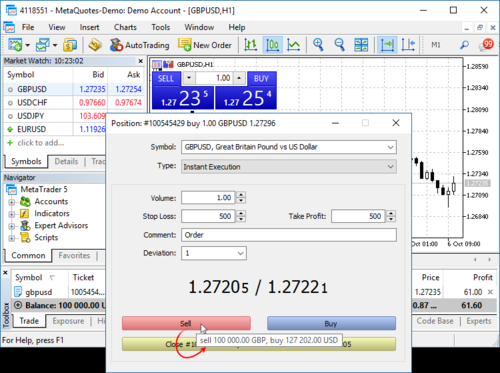Open the Help menu
The height and width of the screenshot is (373, 500).
click(x=237, y=27)
